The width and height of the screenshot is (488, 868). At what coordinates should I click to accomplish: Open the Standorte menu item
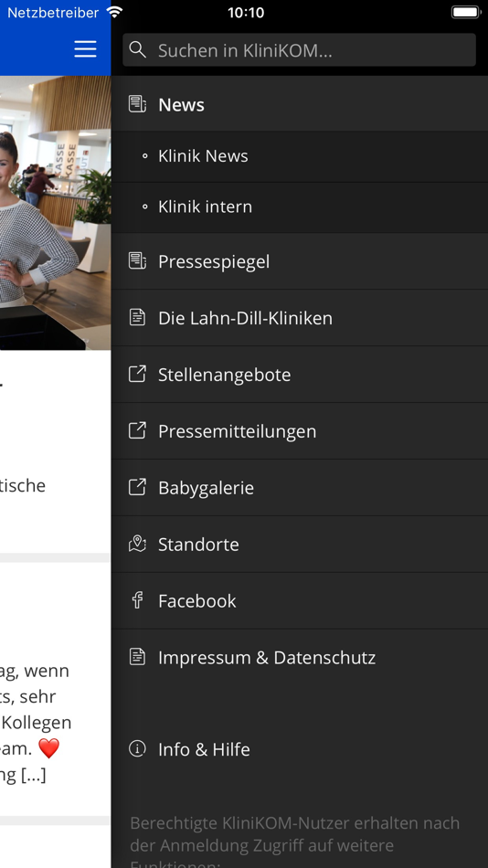[x=299, y=545]
